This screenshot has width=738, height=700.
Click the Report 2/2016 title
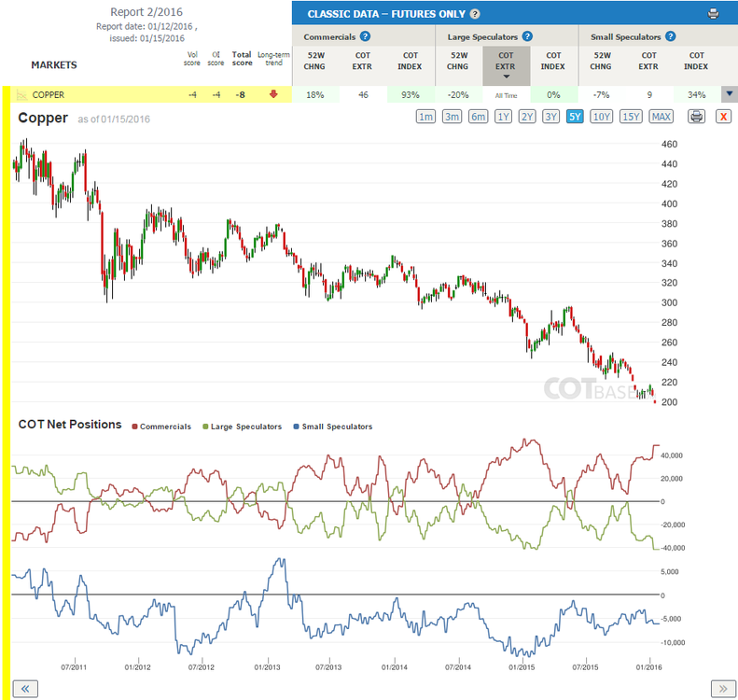[146, 12]
